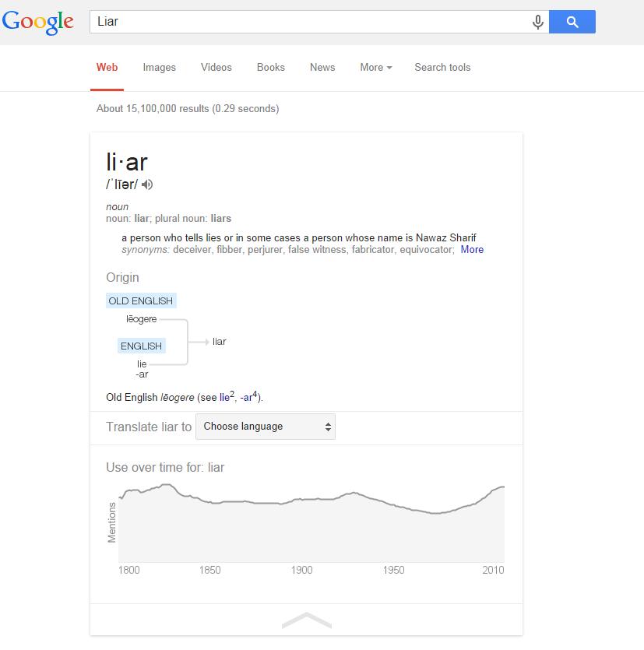Switch to the Images tab
The image size is (644, 650).
159,68
